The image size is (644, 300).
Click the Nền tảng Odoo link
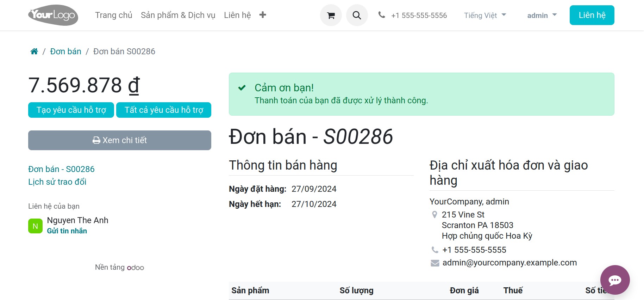coord(119,267)
